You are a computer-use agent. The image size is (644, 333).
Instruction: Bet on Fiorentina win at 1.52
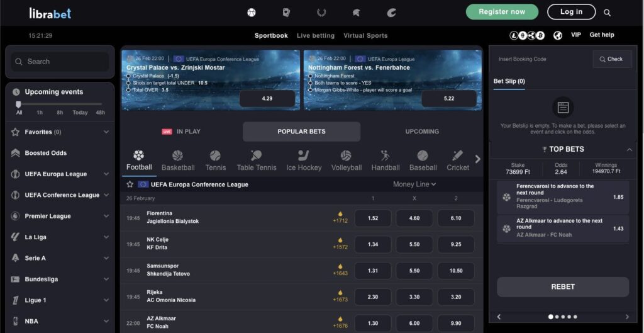pos(372,218)
